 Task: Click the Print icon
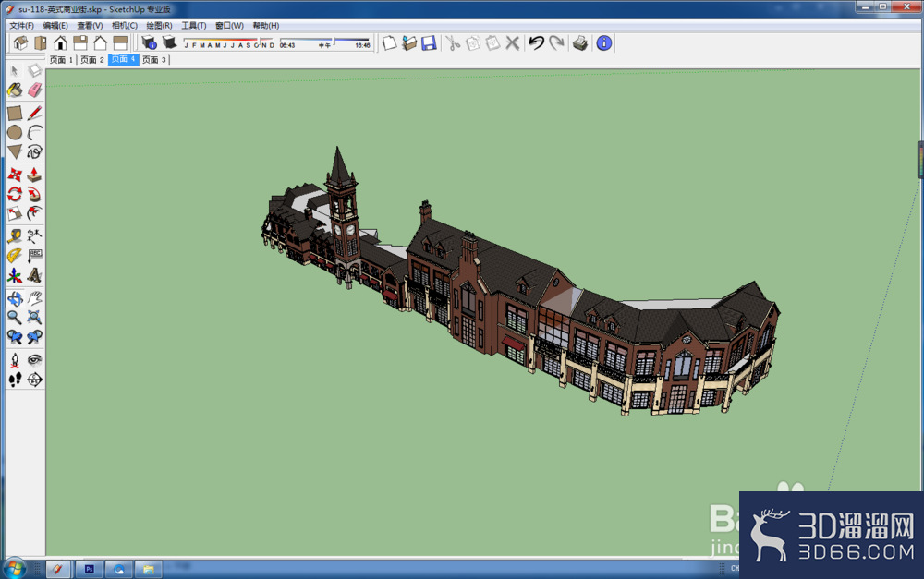[580, 43]
